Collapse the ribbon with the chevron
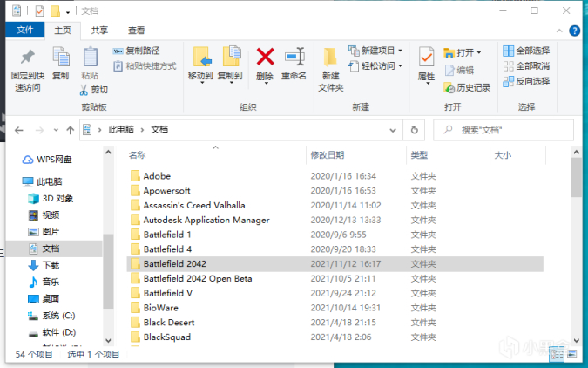This screenshot has width=588, height=368. [559, 31]
